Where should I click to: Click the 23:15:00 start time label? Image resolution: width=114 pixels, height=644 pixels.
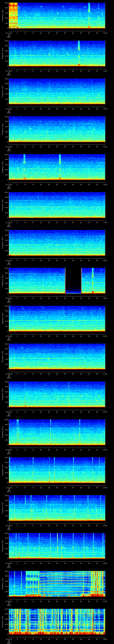(x=9, y=184)
